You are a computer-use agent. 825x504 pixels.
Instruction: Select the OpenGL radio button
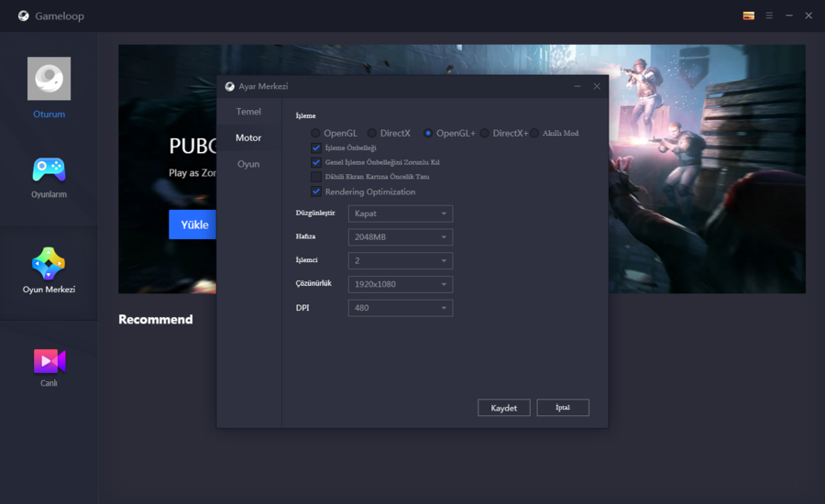click(x=316, y=133)
